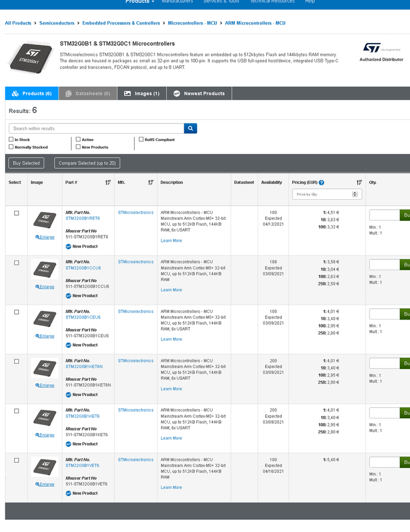Enlarge image for STM32G0B1KET6N
Image resolution: width=410 pixels, height=532 pixels.
tap(45, 386)
